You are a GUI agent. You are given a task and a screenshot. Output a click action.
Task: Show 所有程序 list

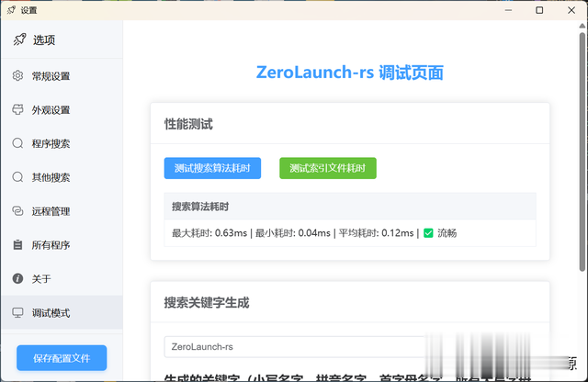pyautogui.click(x=62, y=245)
